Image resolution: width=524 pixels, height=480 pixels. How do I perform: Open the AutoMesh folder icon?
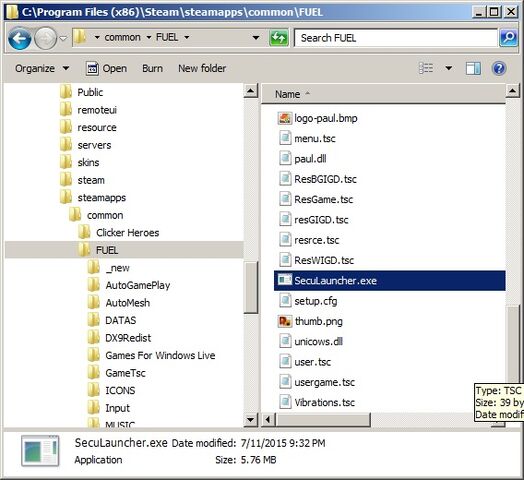point(94,303)
